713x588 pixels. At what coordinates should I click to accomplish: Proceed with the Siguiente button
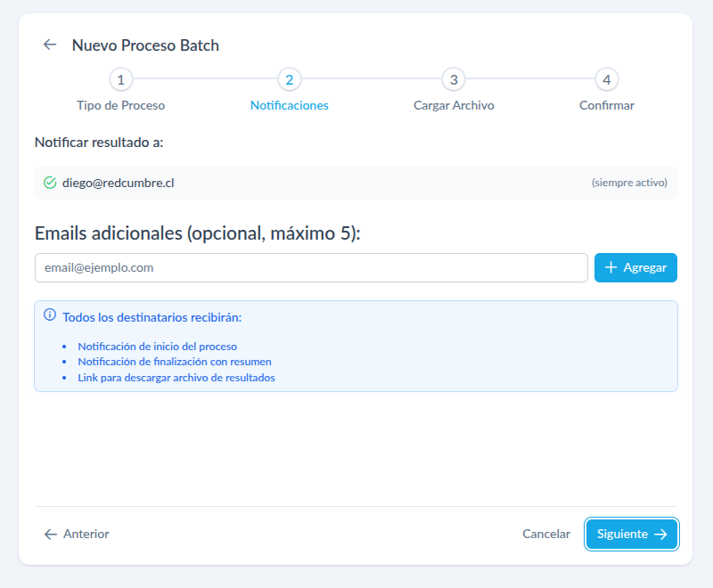pos(632,534)
